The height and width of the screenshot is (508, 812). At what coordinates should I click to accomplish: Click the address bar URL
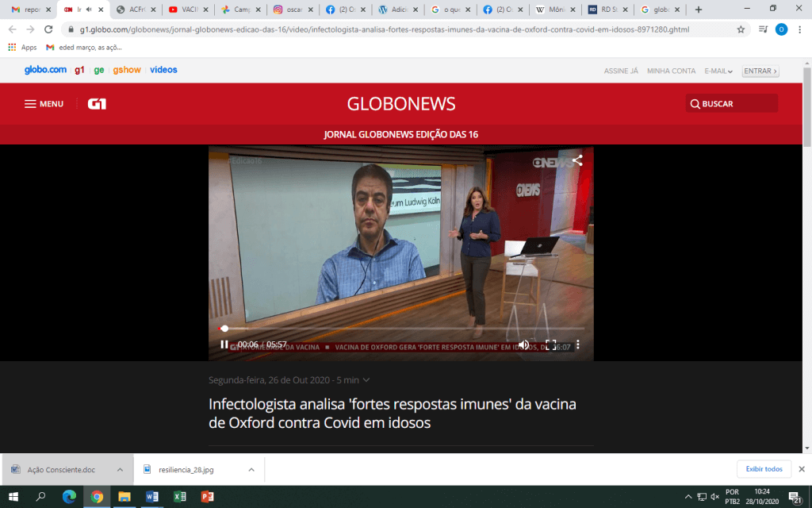click(x=385, y=29)
